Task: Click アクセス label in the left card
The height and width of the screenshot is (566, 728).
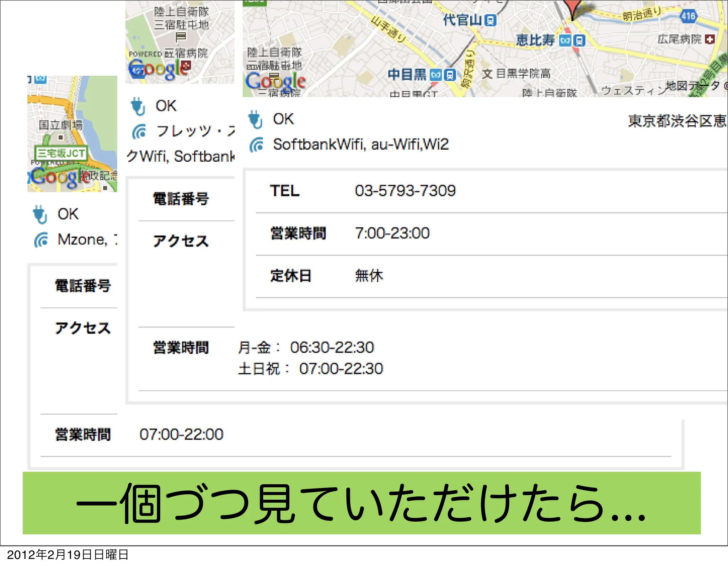Action: (83, 328)
